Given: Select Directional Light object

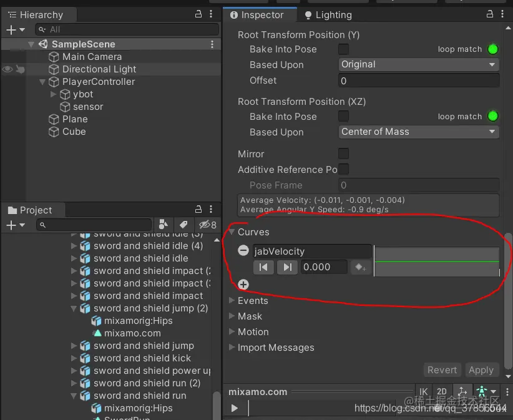Looking at the screenshot, I should click(99, 69).
